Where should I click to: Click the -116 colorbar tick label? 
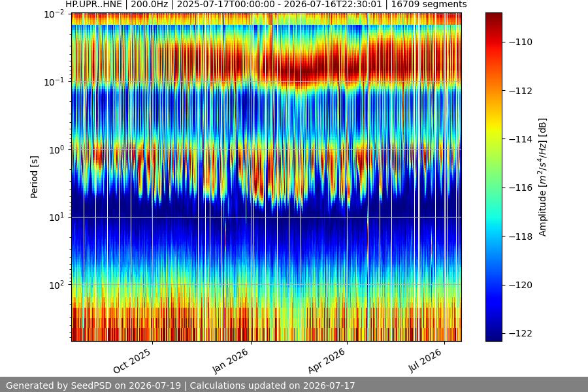pos(521,188)
